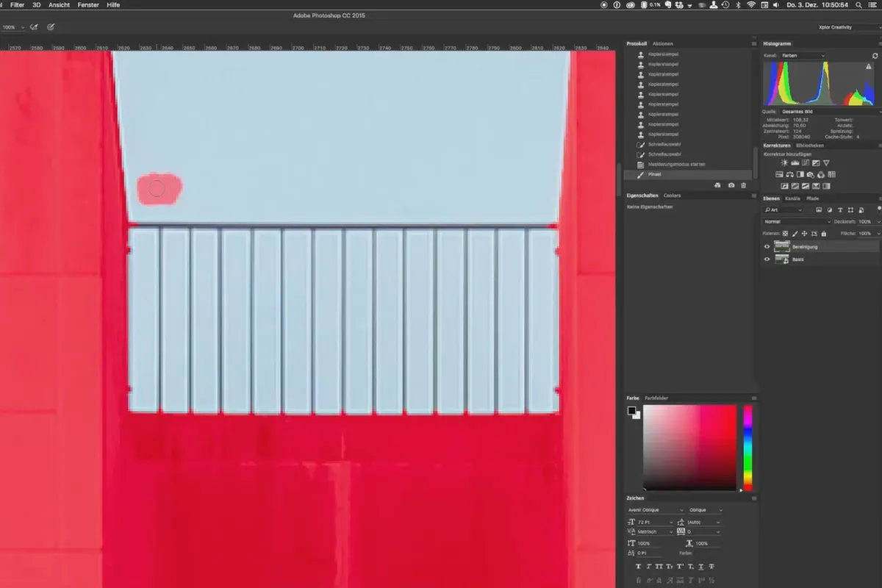Open the Oblique font style dropdown
Image resolution: width=882 pixels, height=588 pixels.
[x=705, y=510]
